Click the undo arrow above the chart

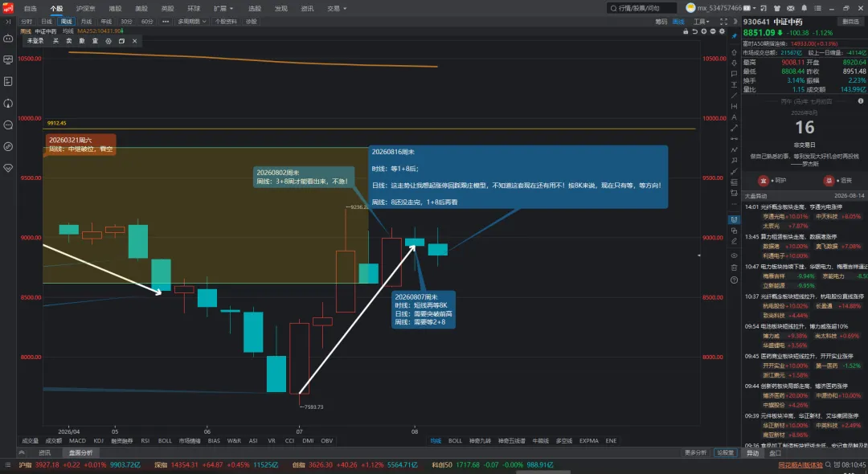tap(694, 31)
